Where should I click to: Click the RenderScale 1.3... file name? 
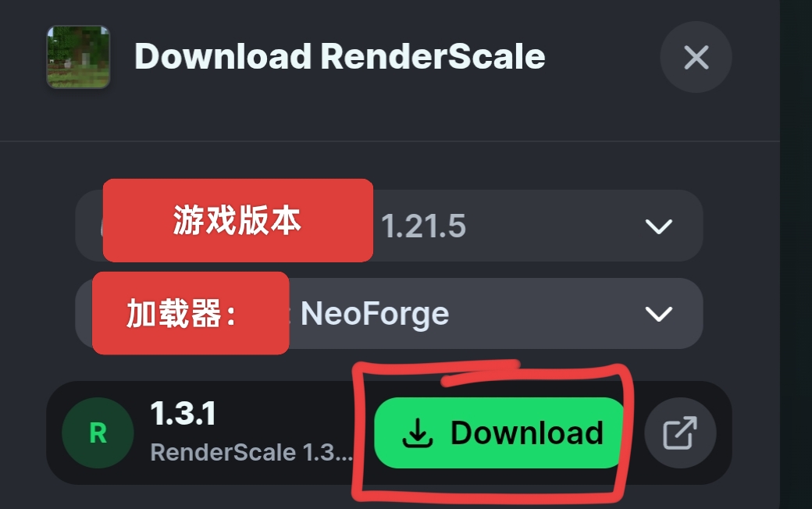coord(251,452)
